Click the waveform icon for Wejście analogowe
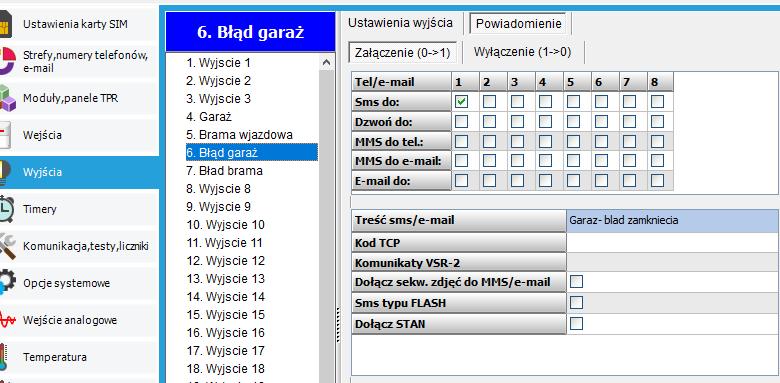This screenshot has width=780, height=383. pyautogui.click(x=7, y=320)
